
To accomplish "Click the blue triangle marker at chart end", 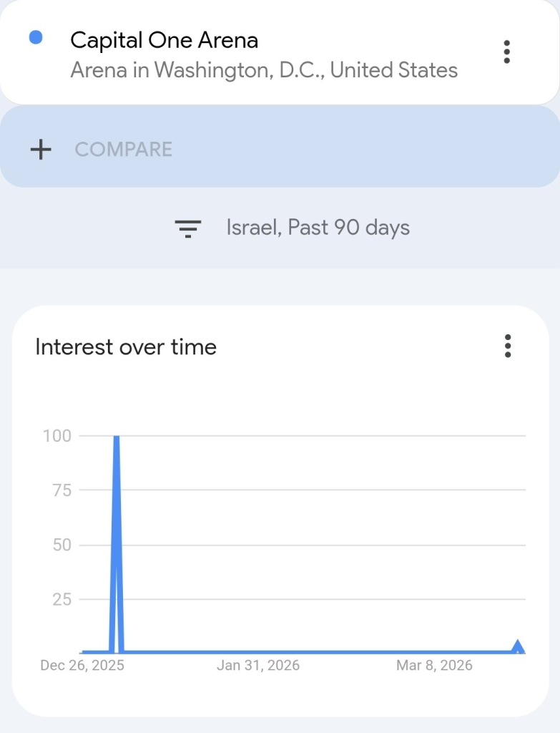I will 518,647.
